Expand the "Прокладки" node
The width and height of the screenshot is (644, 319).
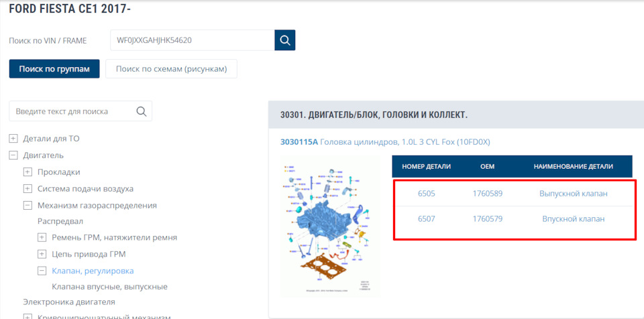coord(28,172)
